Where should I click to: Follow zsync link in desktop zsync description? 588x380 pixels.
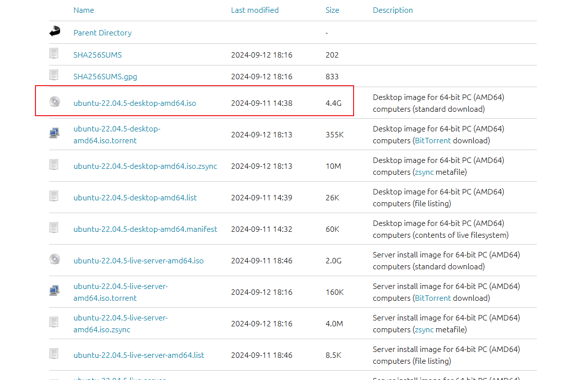point(424,172)
